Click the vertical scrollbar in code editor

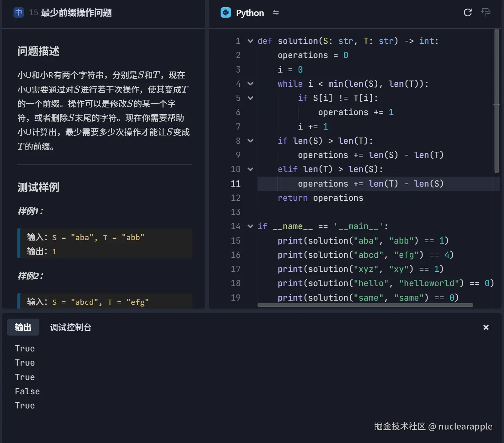coord(496,101)
